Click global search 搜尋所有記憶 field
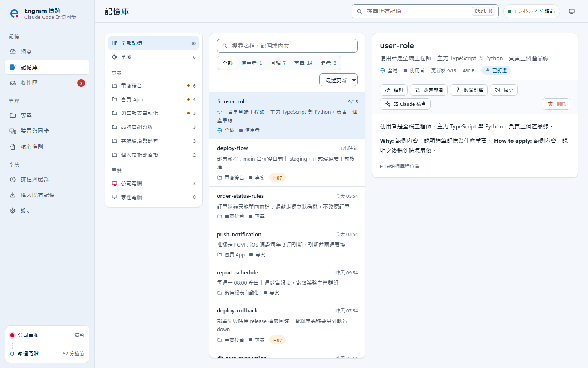Screen dimensions: 588x368 (x=425, y=11)
